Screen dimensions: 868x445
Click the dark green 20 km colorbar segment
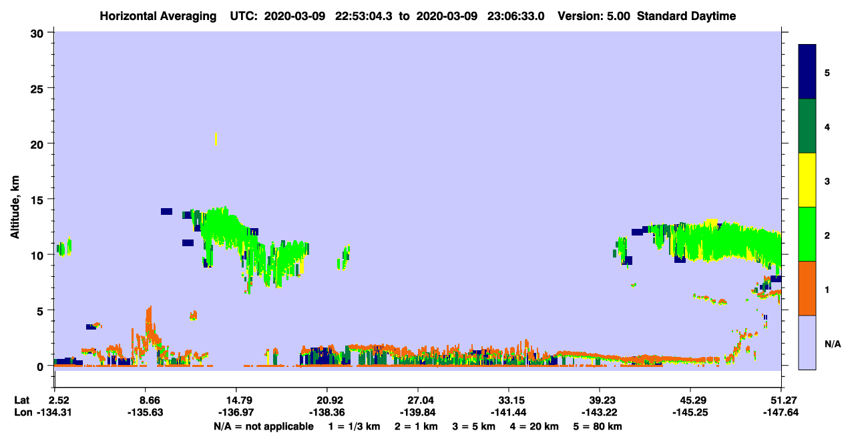807,126
